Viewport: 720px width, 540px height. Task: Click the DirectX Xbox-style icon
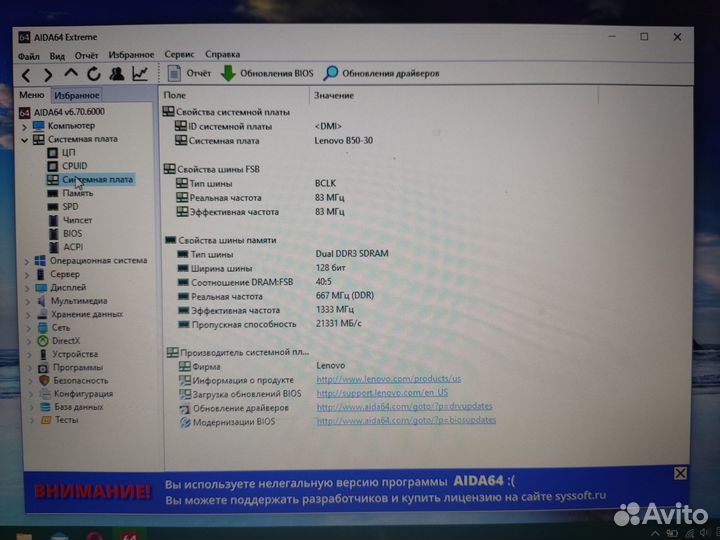click(43, 341)
